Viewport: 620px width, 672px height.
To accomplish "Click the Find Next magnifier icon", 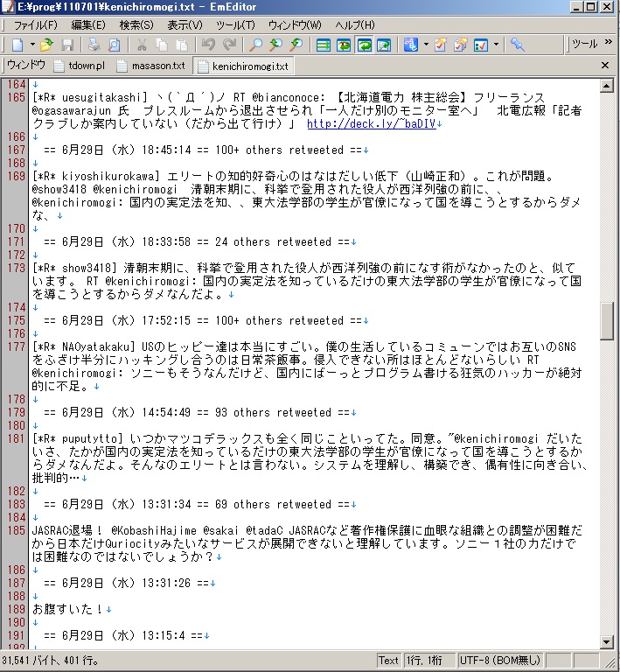I will [275, 45].
